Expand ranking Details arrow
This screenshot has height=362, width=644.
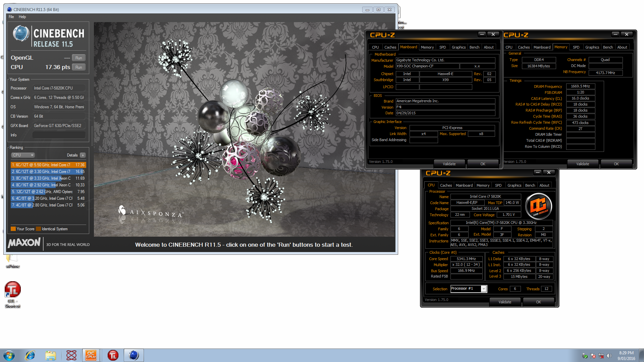click(x=83, y=155)
